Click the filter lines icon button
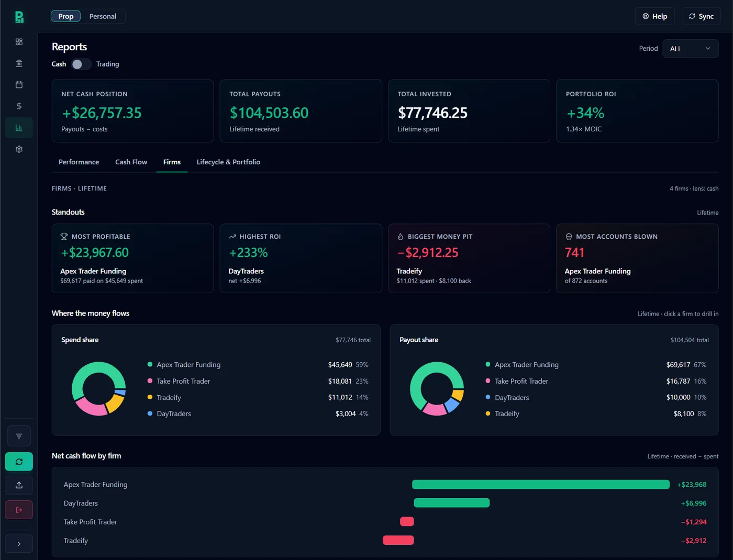Image resolution: width=733 pixels, height=560 pixels. 19,436
